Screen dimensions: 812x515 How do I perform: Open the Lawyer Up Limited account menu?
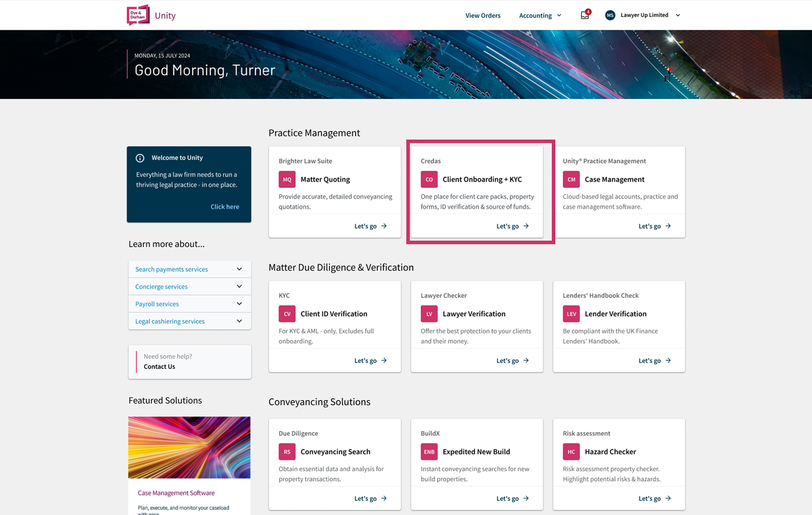pyautogui.click(x=650, y=15)
